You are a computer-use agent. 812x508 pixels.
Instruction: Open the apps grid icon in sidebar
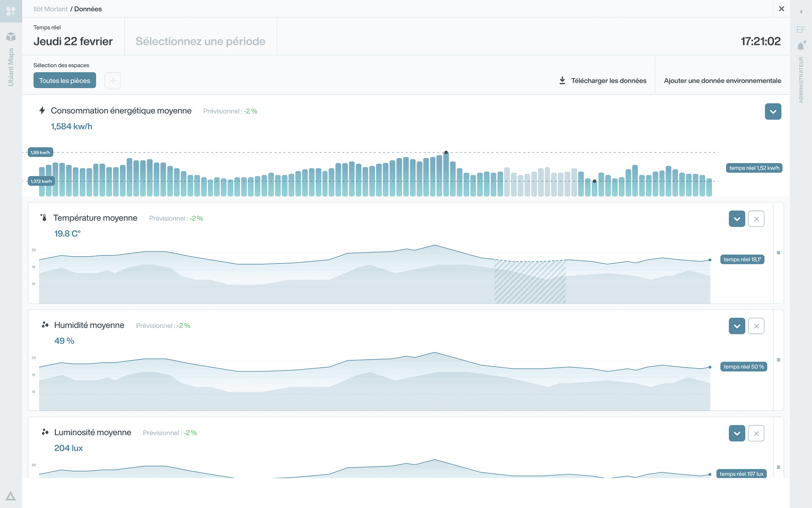(x=11, y=11)
